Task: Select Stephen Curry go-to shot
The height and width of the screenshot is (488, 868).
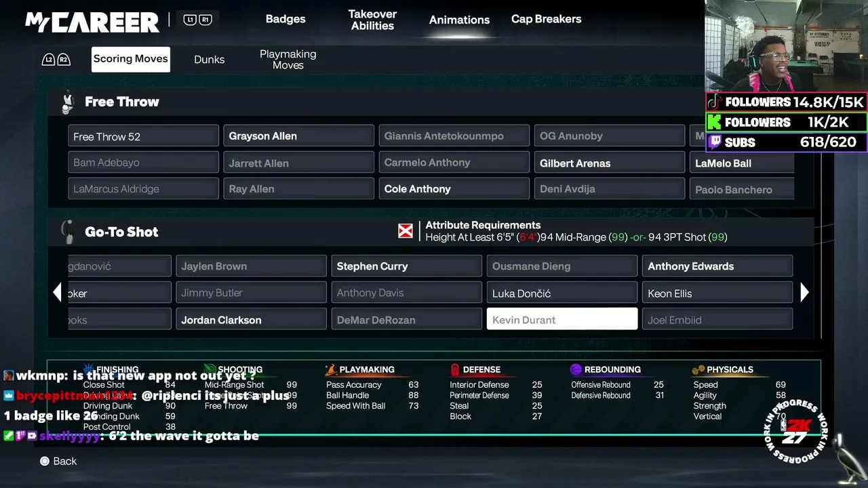Action: coord(406,266)
